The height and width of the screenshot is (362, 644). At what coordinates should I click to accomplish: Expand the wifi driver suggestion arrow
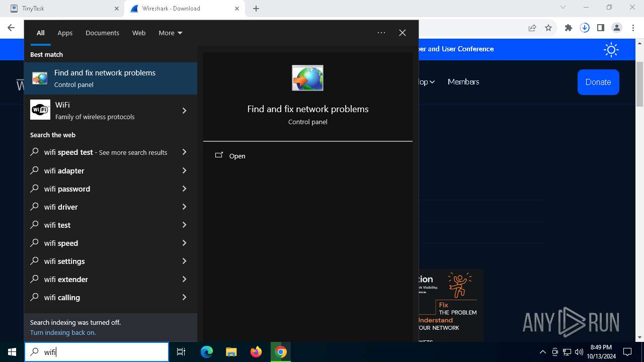[184, 207]
